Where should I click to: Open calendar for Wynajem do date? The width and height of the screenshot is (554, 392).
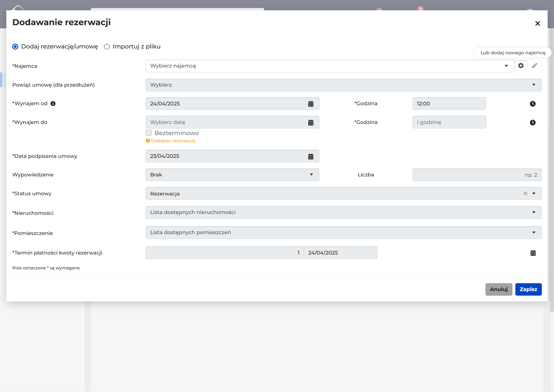point(311,122)
